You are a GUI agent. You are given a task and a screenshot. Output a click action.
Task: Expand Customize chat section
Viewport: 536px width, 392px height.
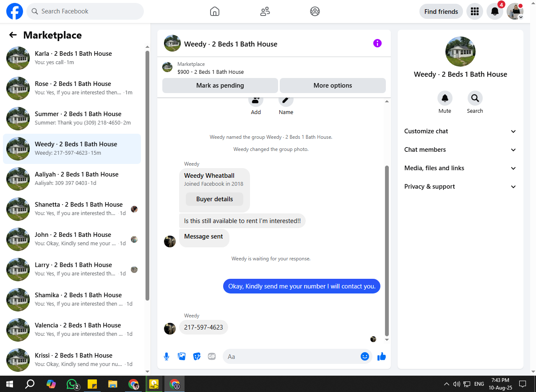click(x=461, y=131)
